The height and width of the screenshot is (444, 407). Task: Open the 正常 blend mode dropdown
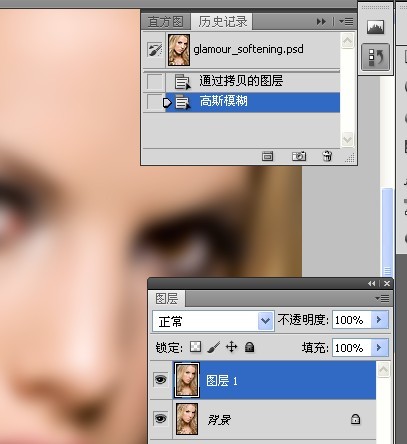(213, 321)
